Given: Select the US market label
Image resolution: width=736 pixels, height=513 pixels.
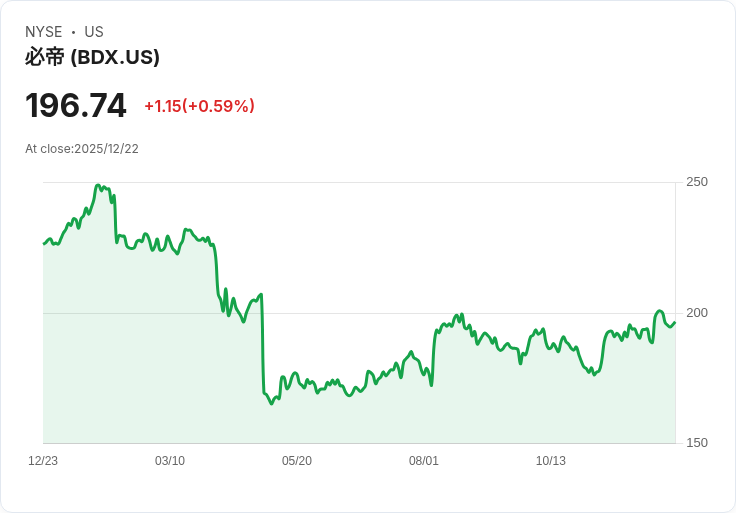Looking at the screenshot, I should coord(94,32).
